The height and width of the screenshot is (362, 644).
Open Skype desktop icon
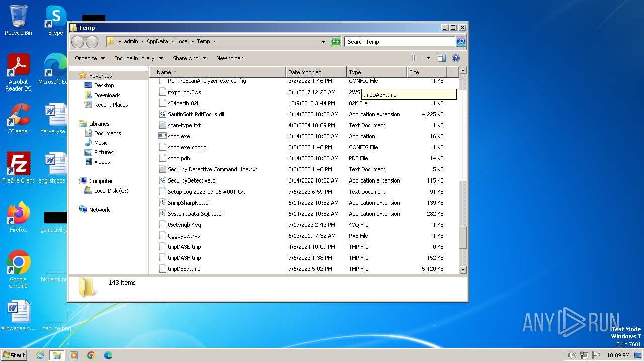(x=55, y=20)
